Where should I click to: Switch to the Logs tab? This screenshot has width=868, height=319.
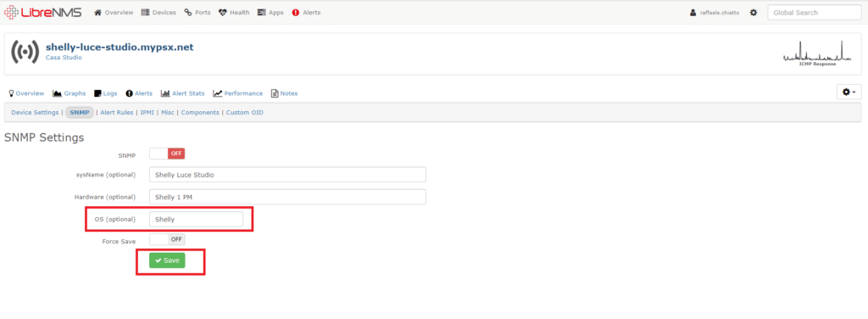tap(106, 93)
